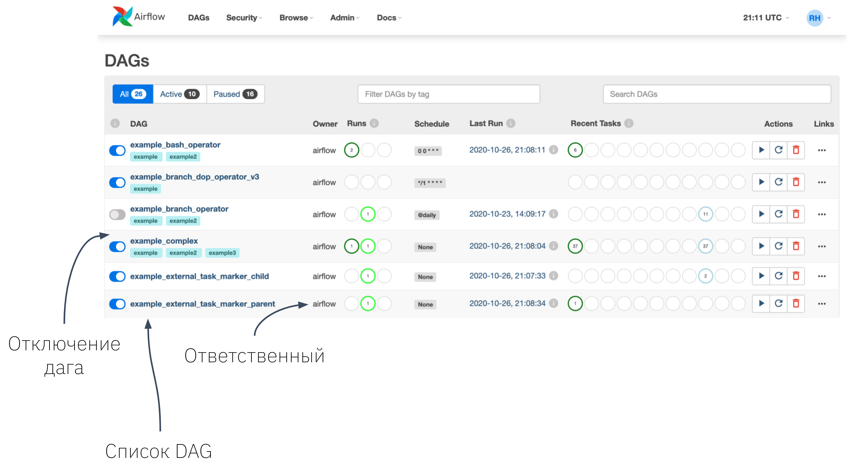Delete the example_bash_operator DAG

796,150
